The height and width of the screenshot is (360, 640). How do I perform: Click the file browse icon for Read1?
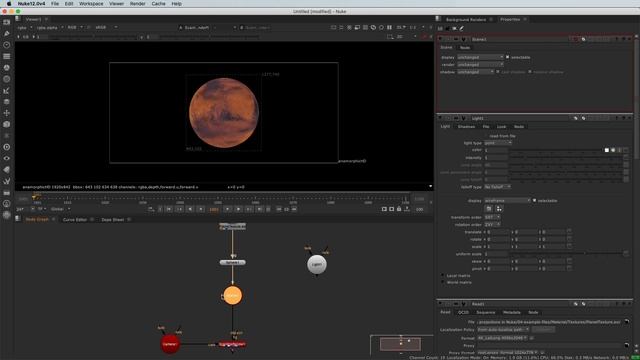pyautogui.click(x=627, y=322)
